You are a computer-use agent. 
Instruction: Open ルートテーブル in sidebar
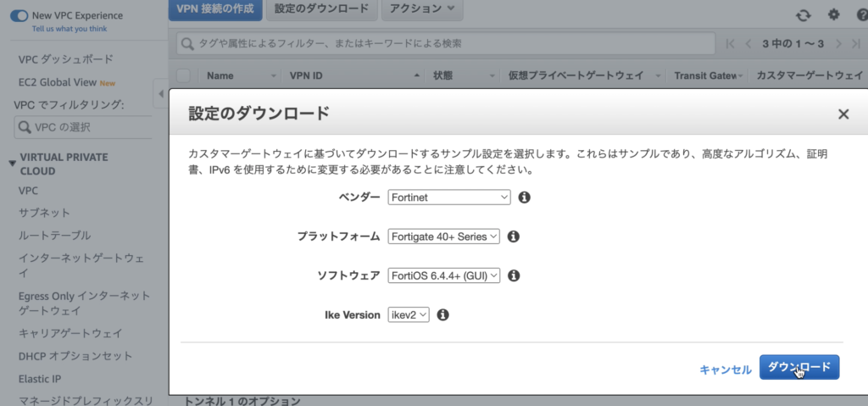pos(54,236)
